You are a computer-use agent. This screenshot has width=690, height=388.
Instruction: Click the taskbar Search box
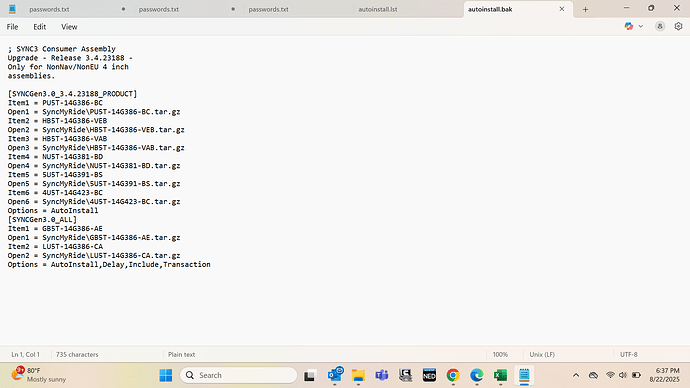point(239,375)
